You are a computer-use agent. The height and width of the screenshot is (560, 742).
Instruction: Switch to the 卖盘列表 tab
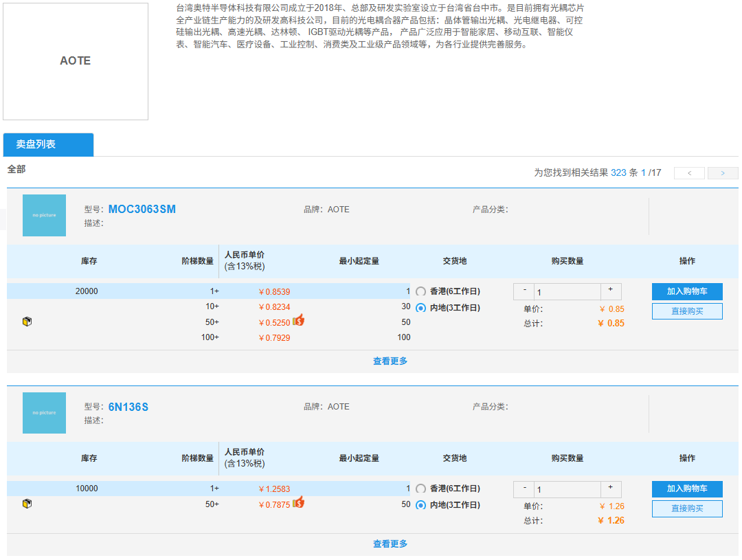(48, 145)
